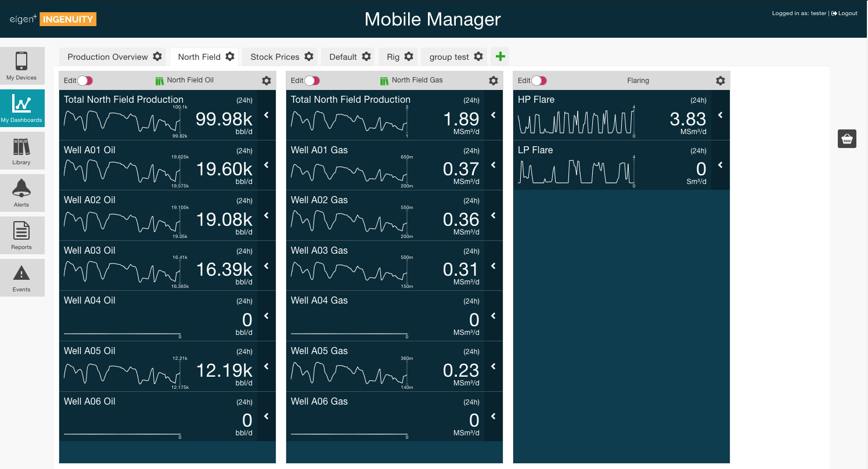Open the Reports document icon
This screenshot has width=868, height=469.
pos(21,231)
